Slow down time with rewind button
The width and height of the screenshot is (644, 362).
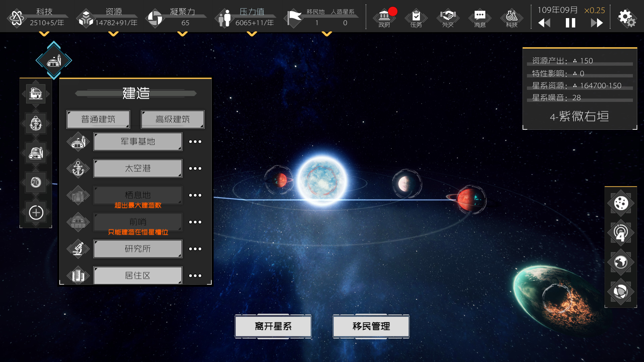(544, 23)
